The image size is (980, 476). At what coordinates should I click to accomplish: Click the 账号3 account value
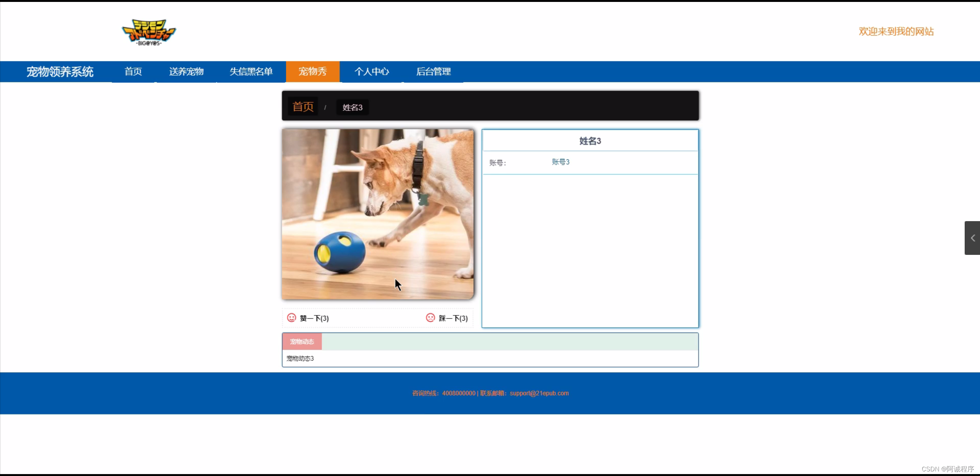click(560, 162)
